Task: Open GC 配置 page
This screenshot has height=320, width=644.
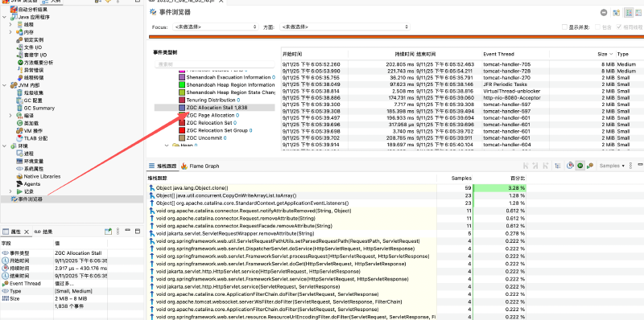Action: (x=32, y=101)
